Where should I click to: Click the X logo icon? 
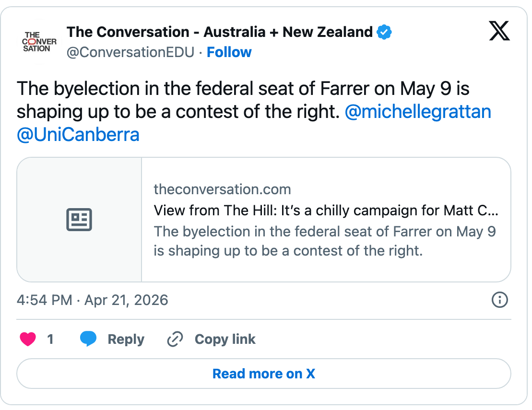[x=499, y=32]
